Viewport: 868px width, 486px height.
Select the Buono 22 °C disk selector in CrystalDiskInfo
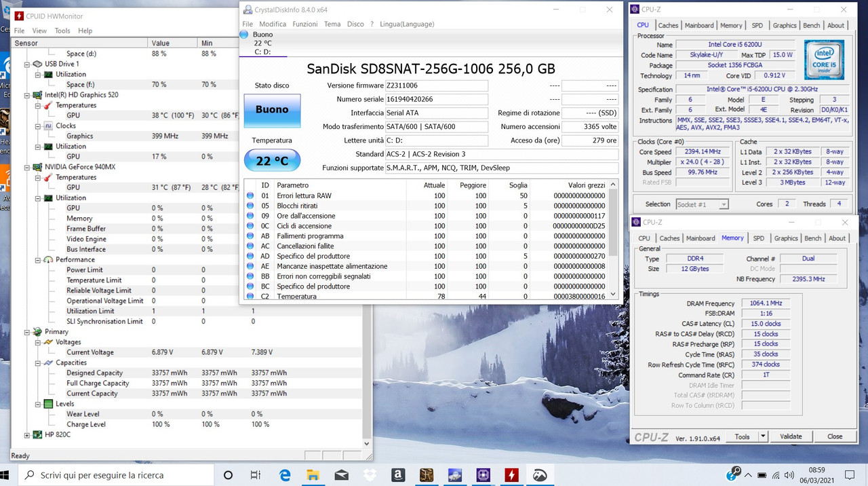[263, 43]
